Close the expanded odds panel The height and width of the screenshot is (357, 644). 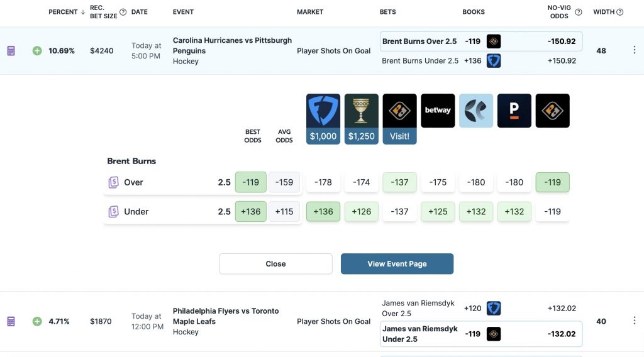275,264
